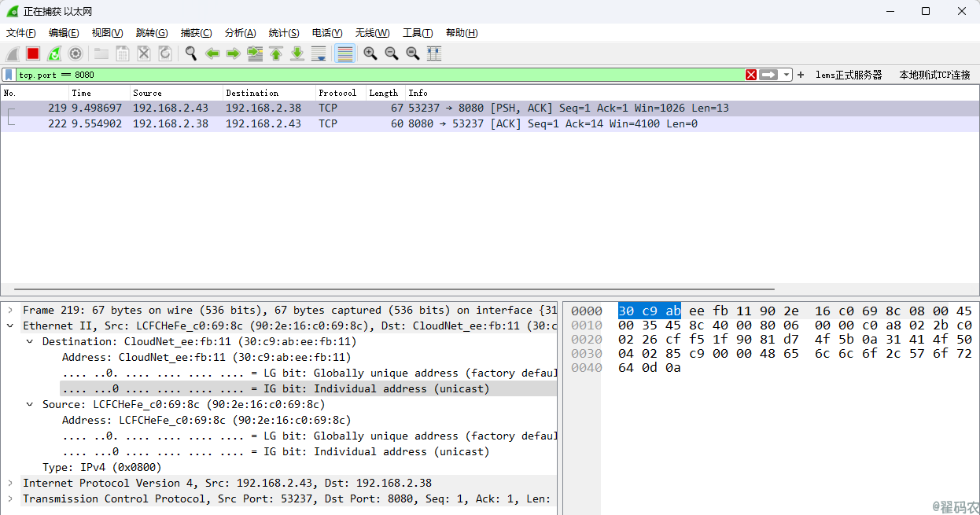Go to the first packet

pyautogui.click(x=276, y=53)
